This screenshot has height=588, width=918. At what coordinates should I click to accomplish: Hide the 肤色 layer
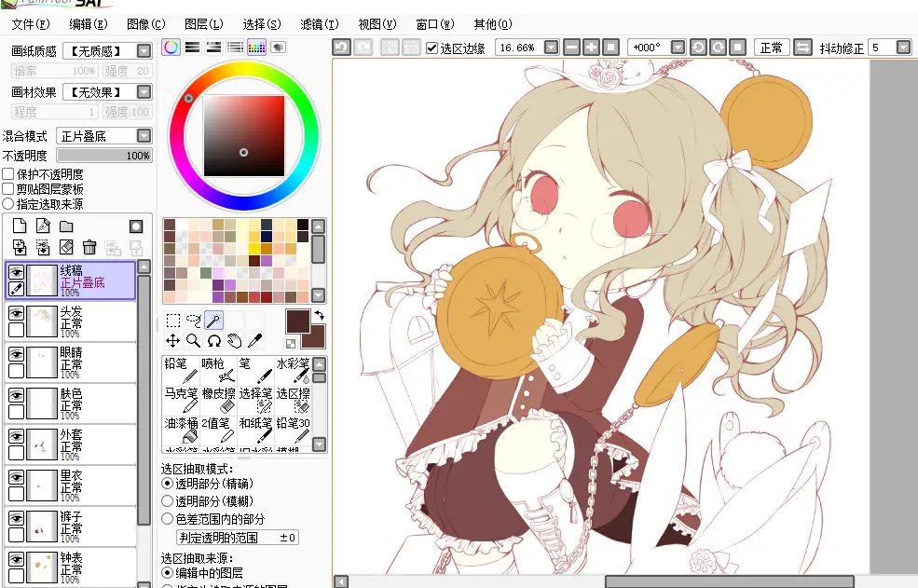[17, 395]
